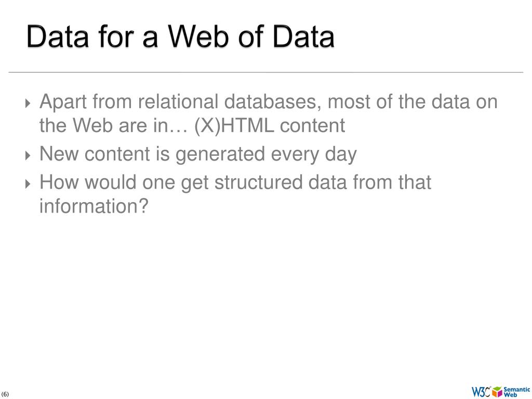Click the word 'Data' at title end
Viewport: 532px width, 399px height.
(303, 36)
